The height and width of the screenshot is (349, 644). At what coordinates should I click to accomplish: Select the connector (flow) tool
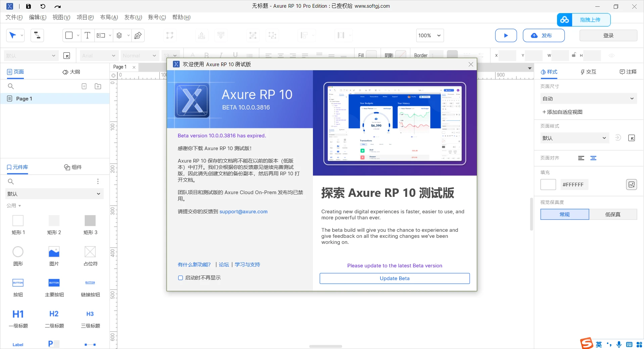(x=37, y=35)
